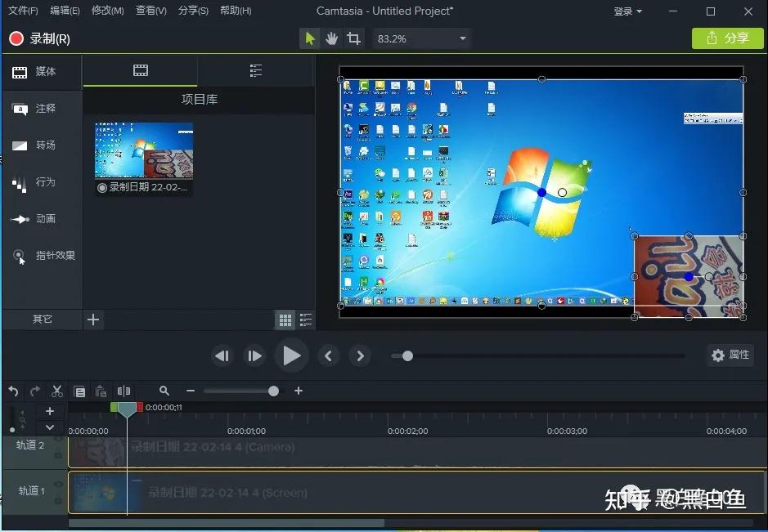Viewport: 768px width, 532px height.
Task: Select the 转场 (Transitions) sidebar icon
Action: tap(41, 145)
